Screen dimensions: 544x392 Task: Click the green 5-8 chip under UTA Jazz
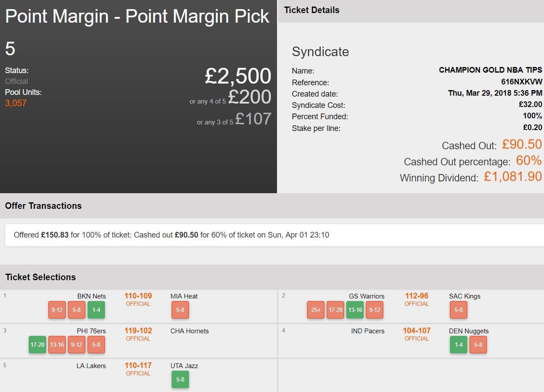pos(180,379)
